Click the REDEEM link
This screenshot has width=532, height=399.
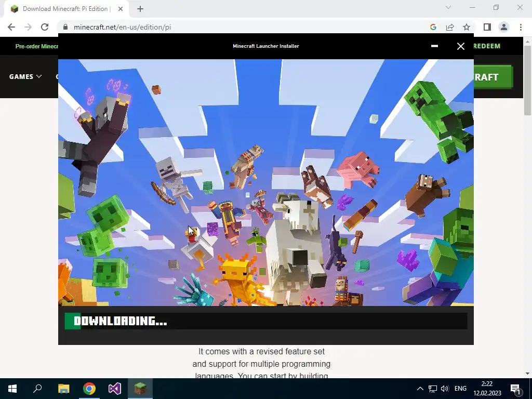487,46
